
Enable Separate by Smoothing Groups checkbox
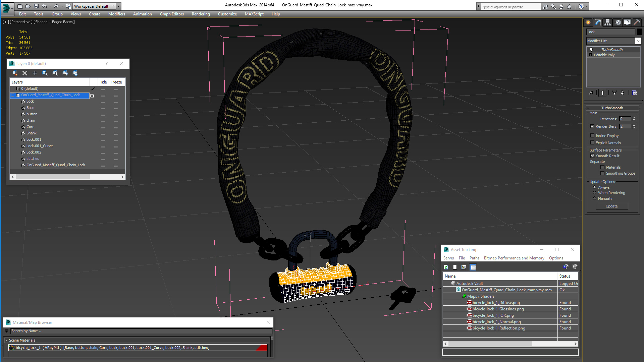[602, 173]
